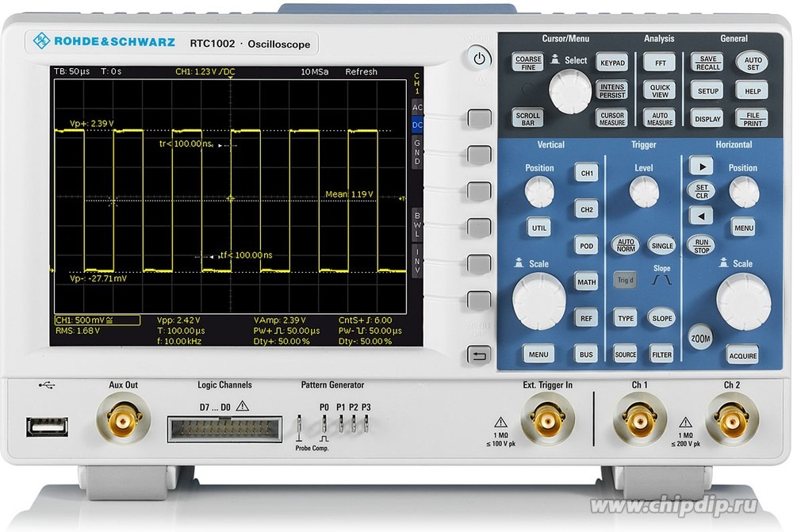
Task: Click the 'f: 10.00 kHz' readout
Action: click(x=179, y=342)
